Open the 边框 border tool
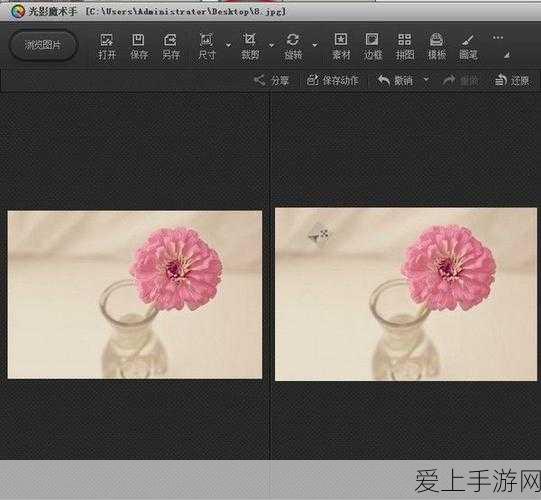 click(x=373, y=47)
